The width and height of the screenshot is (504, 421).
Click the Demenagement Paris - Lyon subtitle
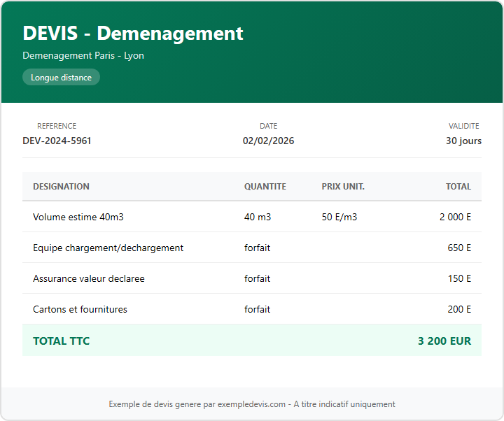pos(83,55)
